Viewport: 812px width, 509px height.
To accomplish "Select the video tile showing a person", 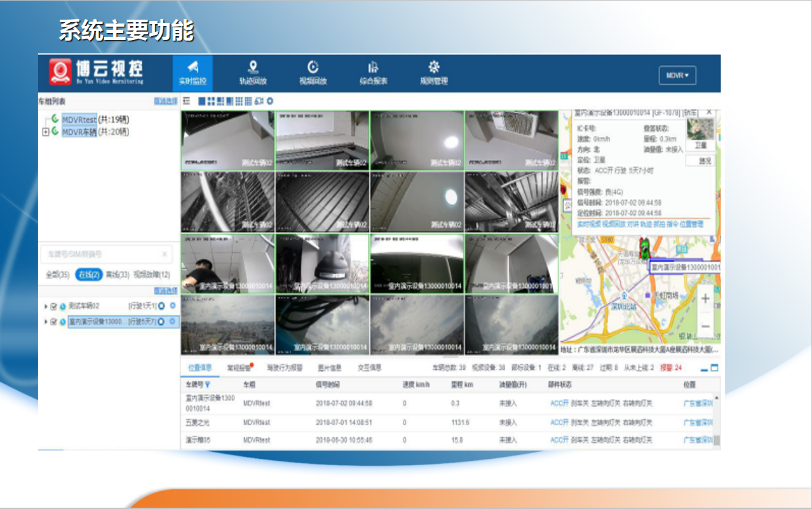I will pos(228,264).
